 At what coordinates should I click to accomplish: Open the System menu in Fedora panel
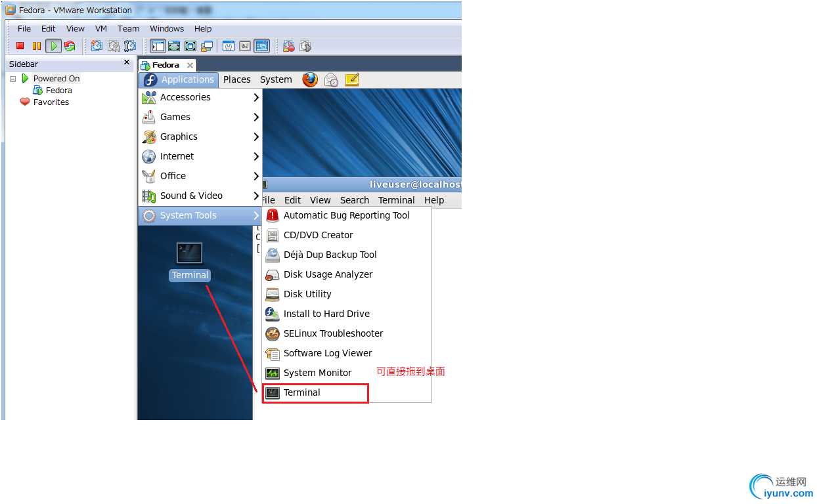[276, 79]
